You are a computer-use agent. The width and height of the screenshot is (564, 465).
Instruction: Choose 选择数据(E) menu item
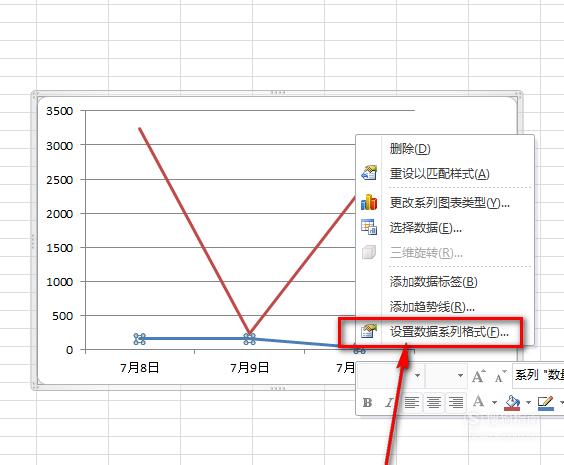[445, 228]
